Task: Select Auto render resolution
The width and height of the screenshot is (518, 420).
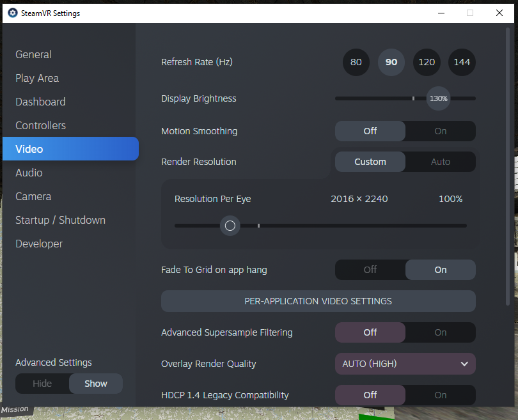Action: [441, 162]
